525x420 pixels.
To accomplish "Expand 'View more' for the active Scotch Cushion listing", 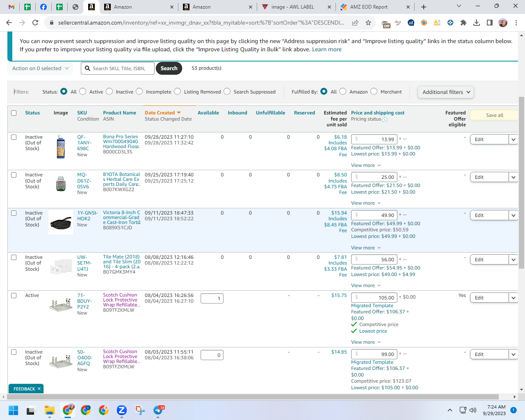I will coord(366,342).
